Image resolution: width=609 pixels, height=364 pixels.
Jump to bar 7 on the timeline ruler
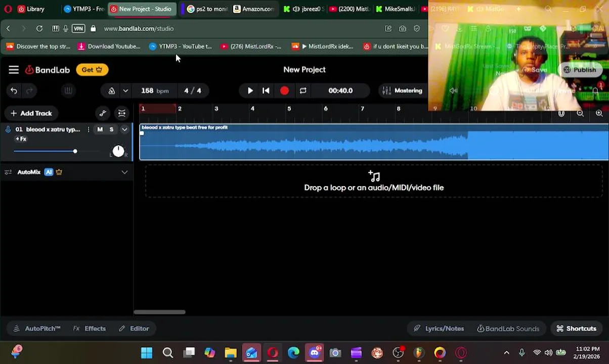[362, 109]
